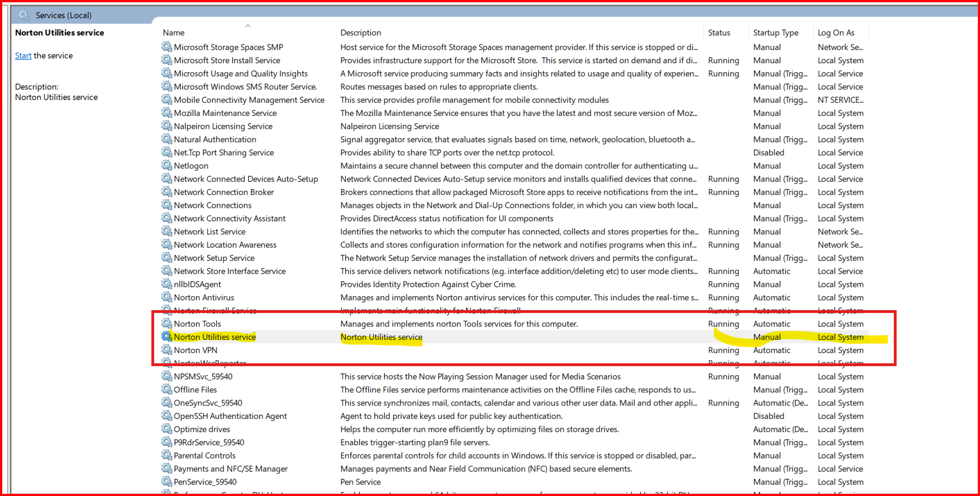
Task: Select the OpenSSH Authentication Agent service
Action: coord(230,416)
